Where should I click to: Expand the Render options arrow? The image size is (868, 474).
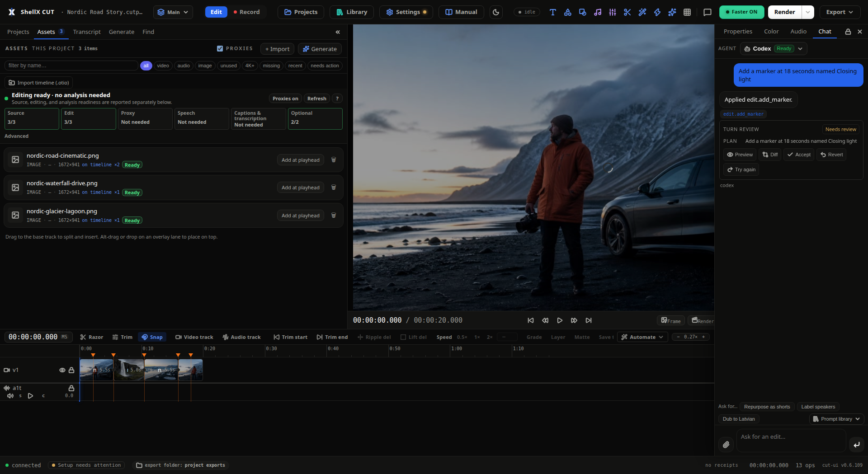pos(807,12)
